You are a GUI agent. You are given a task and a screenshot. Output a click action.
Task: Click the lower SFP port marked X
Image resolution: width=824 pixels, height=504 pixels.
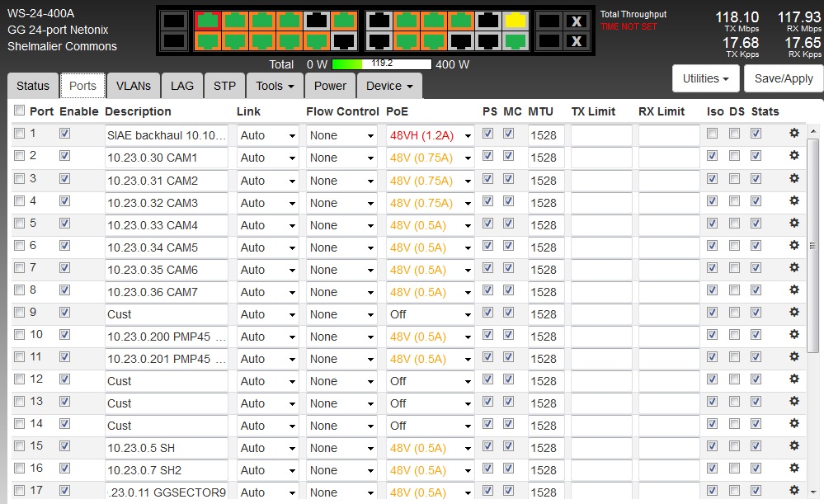(577, 40)
